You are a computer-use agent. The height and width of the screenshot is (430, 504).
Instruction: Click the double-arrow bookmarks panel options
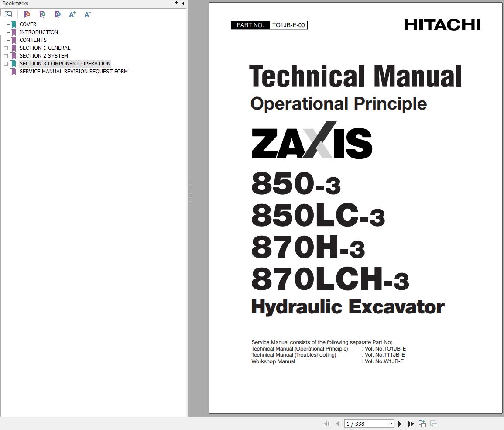coord(176,3)
